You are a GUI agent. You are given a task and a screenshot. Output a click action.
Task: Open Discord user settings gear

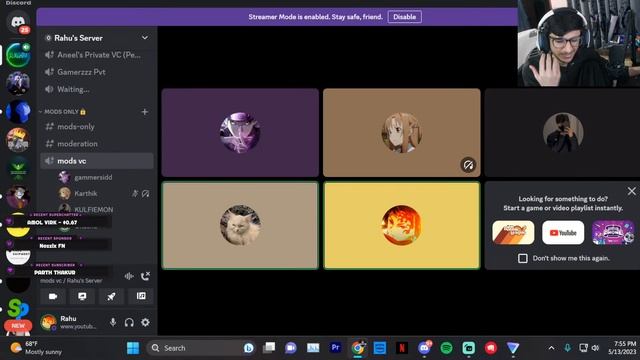(x=145, y=322)
